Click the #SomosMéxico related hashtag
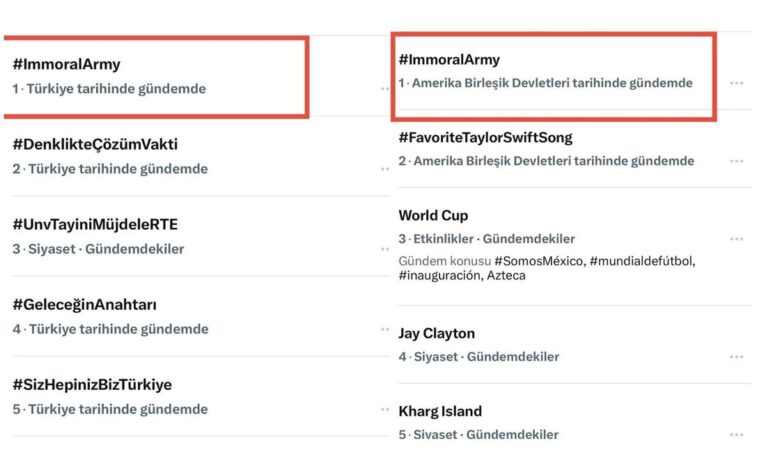The width and height of the screenshot is (780, 470). [x=539, y=261]
